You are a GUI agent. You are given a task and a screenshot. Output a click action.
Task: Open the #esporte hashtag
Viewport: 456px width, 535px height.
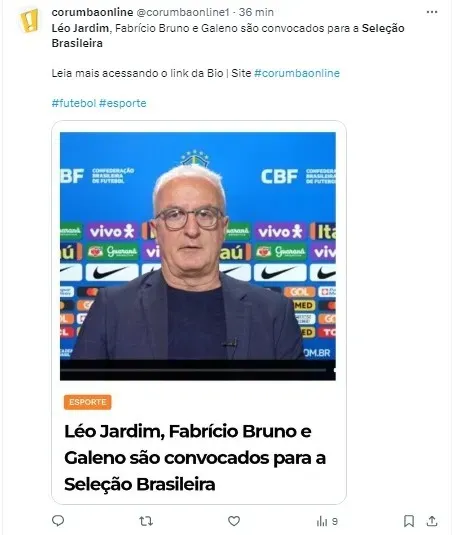click(x=123, y=103)
